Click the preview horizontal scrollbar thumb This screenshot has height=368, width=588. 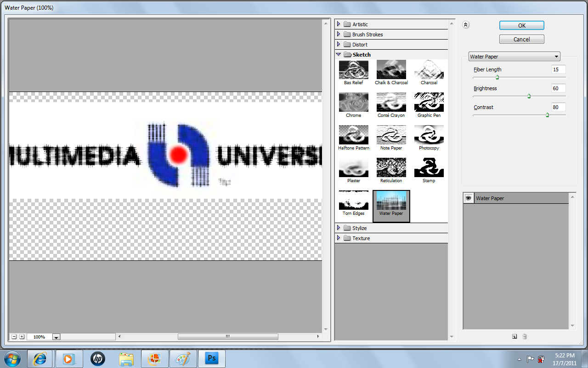pyautogui.click(x=228, y=337)
